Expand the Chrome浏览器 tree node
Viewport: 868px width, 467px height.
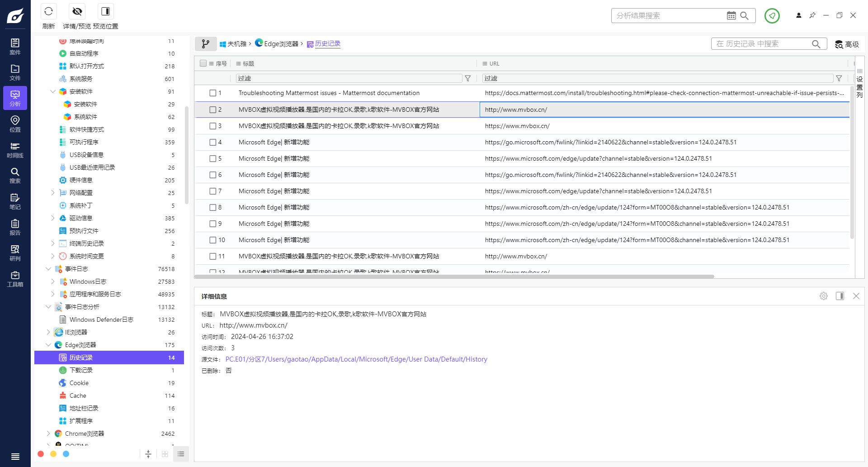[48, 434]
